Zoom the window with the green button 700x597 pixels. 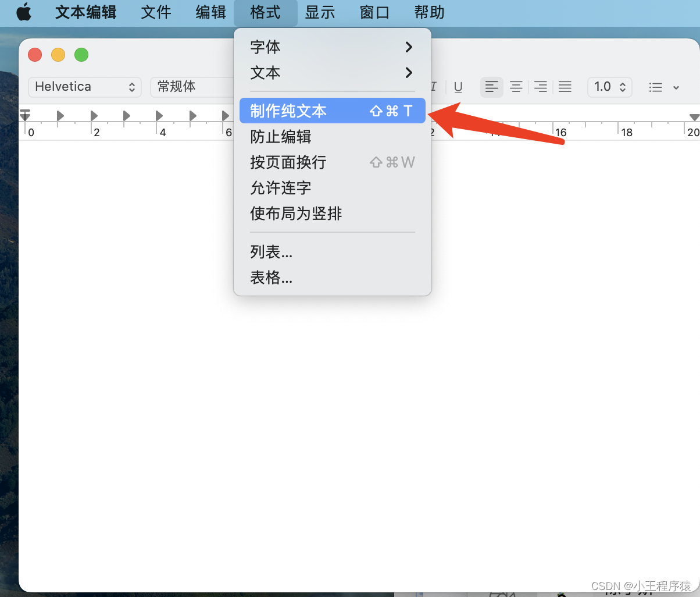[x=81, y=55]
